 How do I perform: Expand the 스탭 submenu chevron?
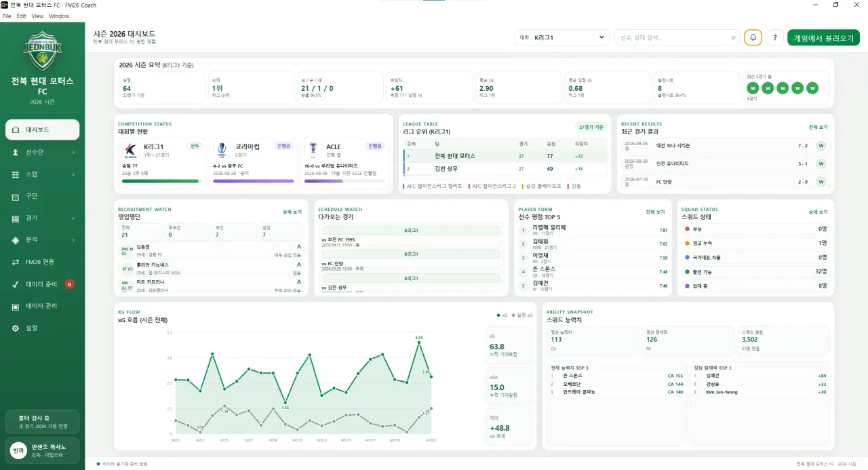pyautogui.click(x=73, y=174)
